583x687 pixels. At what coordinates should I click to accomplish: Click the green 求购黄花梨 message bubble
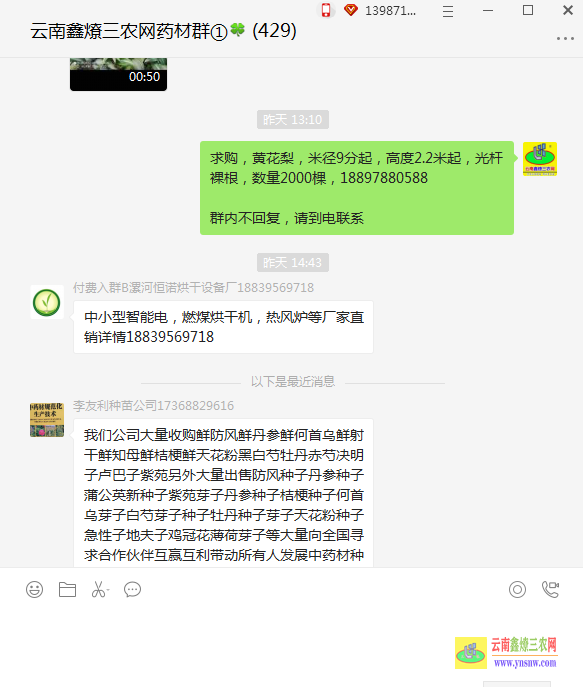click(x=357, y=188)
